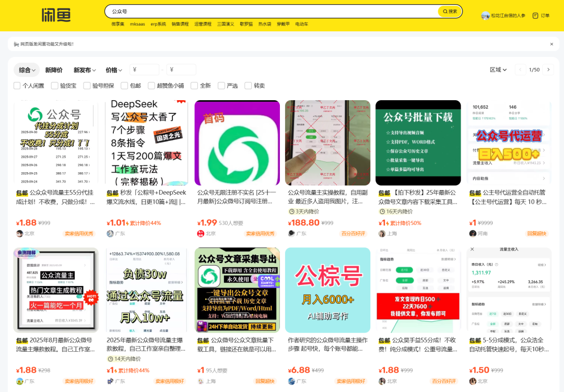
Task: Open the 电动车 suggestion link
Action: (x=302, y=23)
